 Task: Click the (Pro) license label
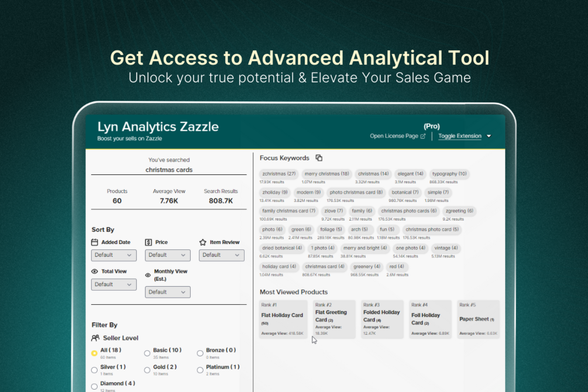pos(432,126)
